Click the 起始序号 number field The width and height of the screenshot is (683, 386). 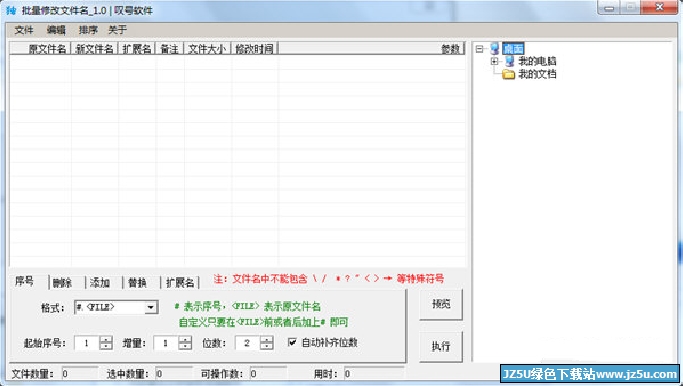(87, 343)
